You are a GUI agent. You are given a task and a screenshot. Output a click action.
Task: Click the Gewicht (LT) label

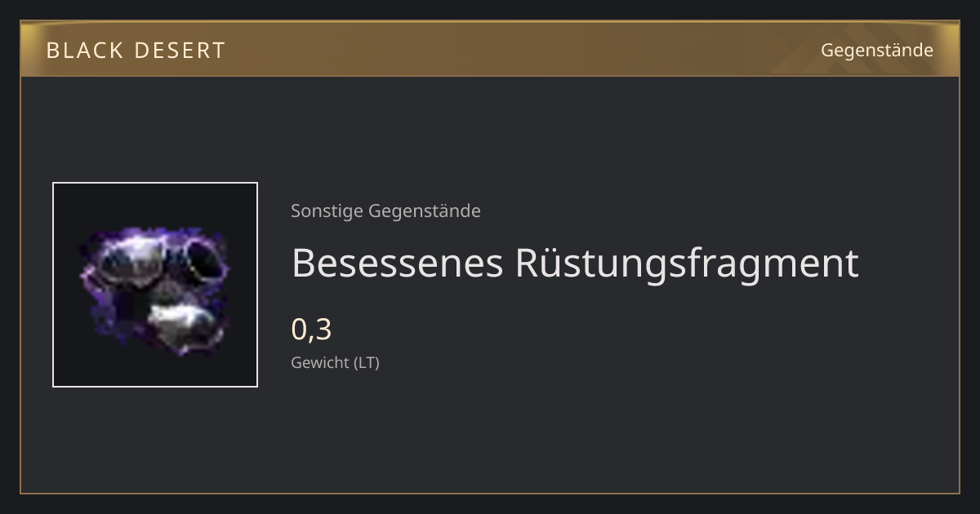click(x=335, y=363)
